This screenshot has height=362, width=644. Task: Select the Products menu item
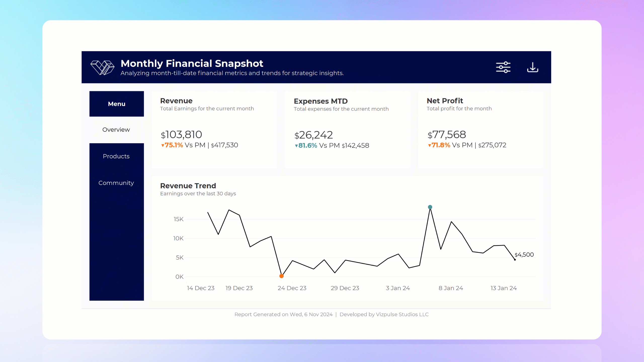(x=116, y=156)
